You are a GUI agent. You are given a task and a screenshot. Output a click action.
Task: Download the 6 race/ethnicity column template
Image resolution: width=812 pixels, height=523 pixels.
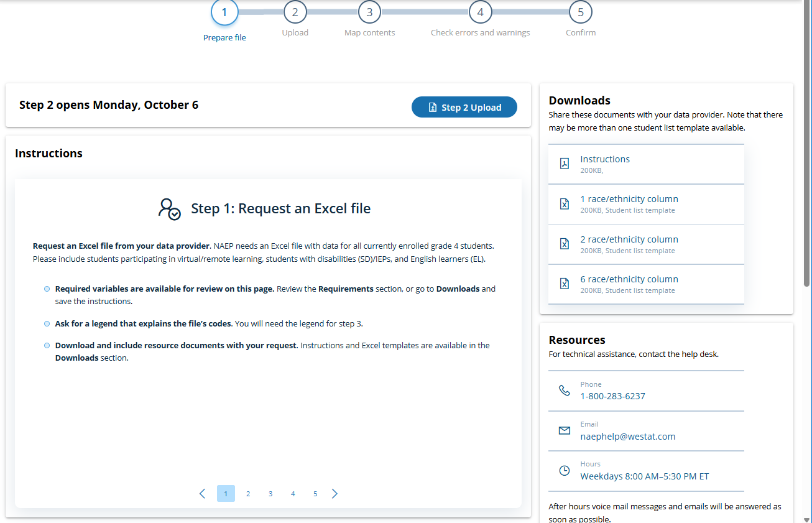pos(629,279)
